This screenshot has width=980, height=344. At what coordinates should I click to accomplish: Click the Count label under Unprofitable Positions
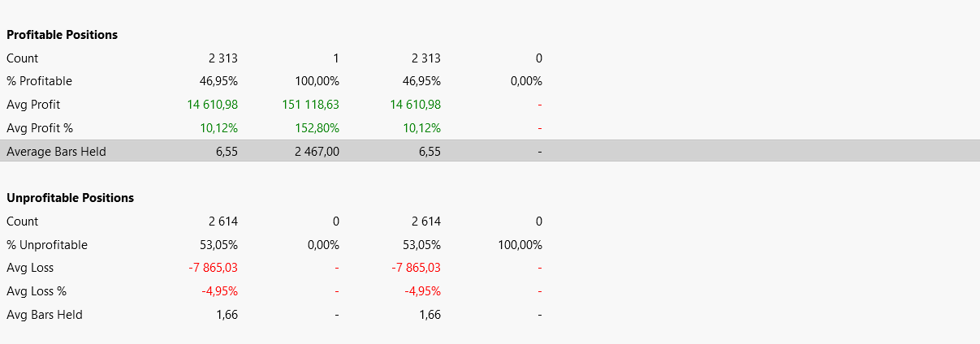(22, 221)
